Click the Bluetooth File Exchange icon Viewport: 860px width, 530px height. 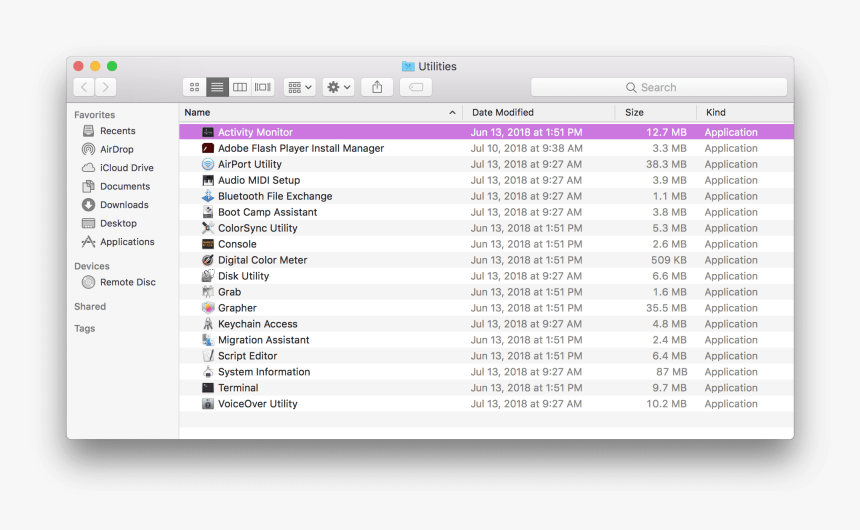208,196
